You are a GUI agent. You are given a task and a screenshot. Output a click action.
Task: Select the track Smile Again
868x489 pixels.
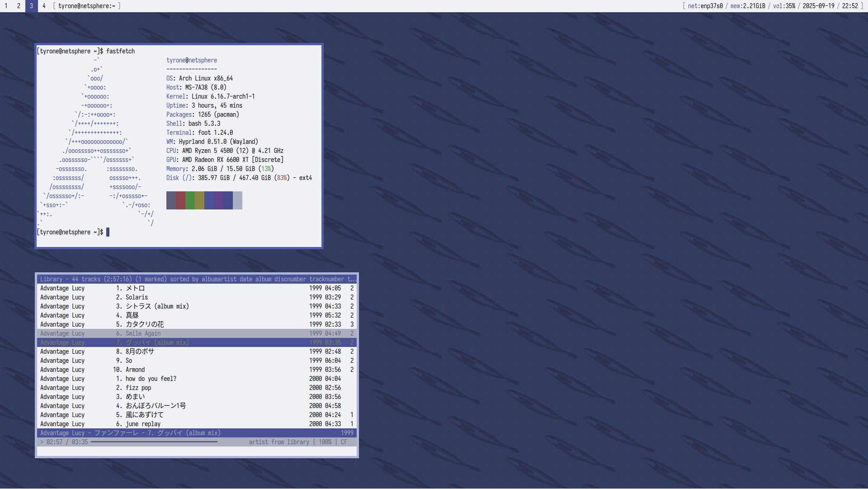click(x=143, y=333)
